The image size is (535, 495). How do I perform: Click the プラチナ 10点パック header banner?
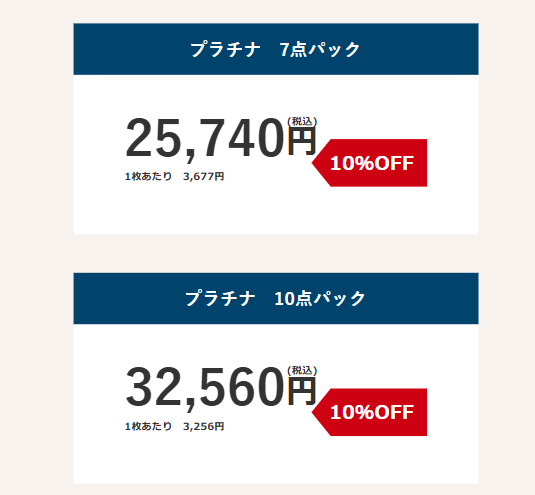tap(276, 299)
